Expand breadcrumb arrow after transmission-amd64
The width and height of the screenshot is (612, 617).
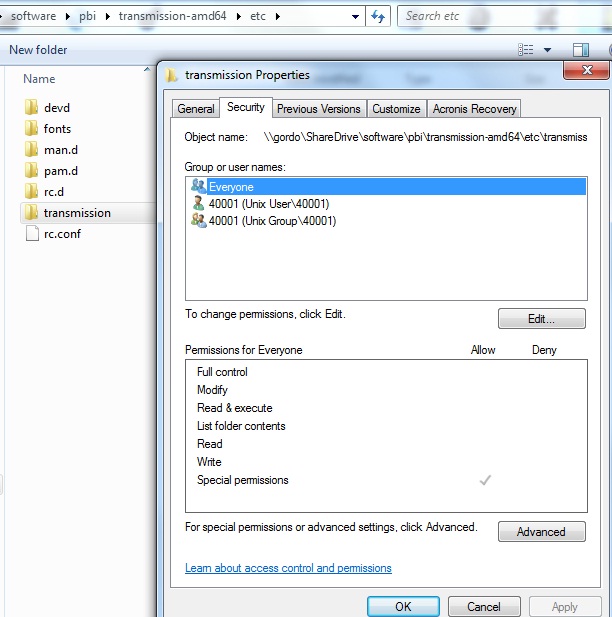(x=239, y=17)
